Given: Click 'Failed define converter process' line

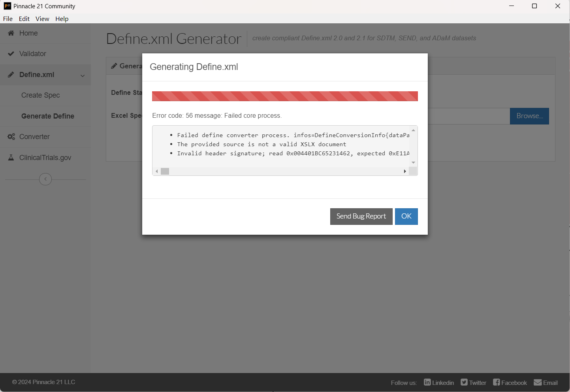Looking at the screenshot, I should pos(293,135).
